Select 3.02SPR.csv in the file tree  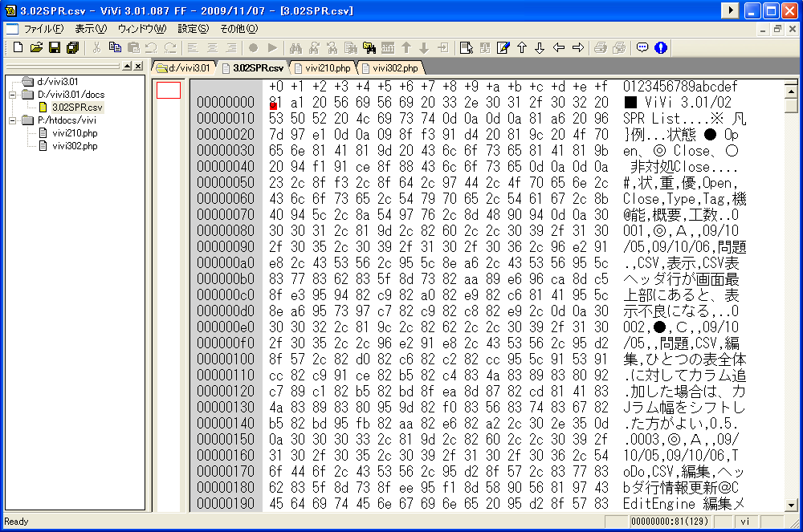click(x=77, y=108)
